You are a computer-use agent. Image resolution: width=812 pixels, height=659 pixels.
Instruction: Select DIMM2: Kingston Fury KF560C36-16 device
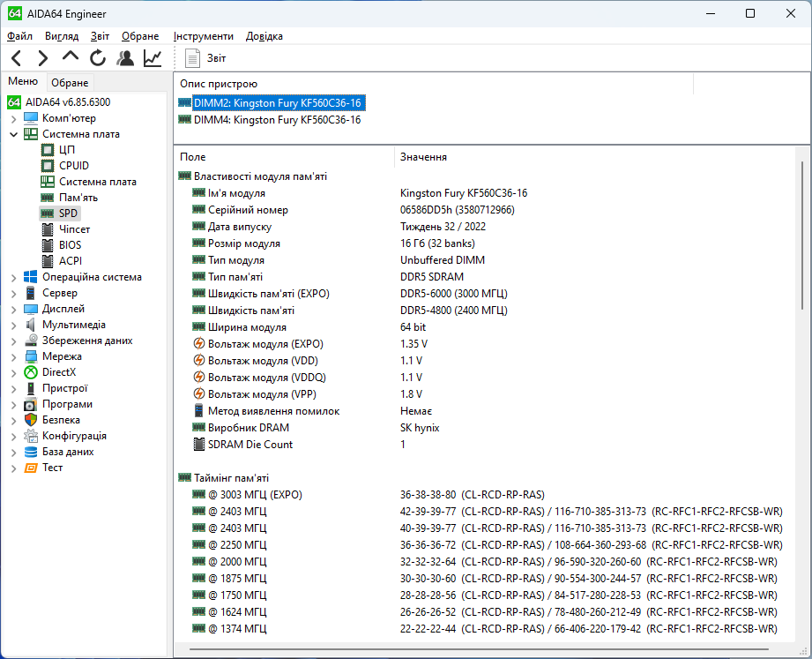coord(272,103)
